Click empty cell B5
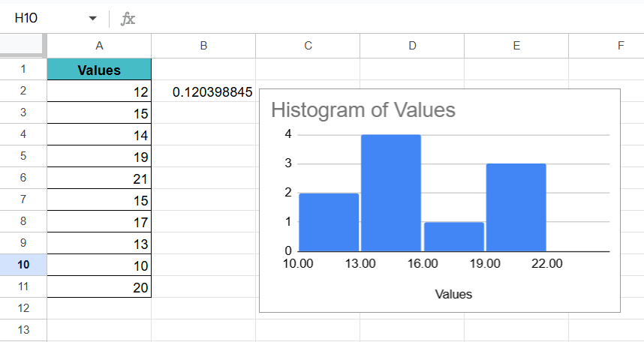 [x=203, y=156]
